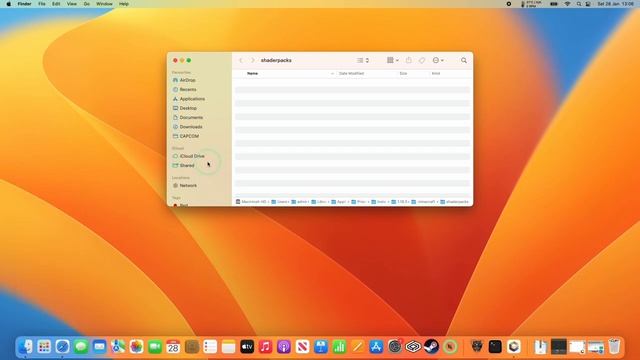Open Maps from the Dock
Viewport: 640px width, 360px height.
(x=118, y=347)
